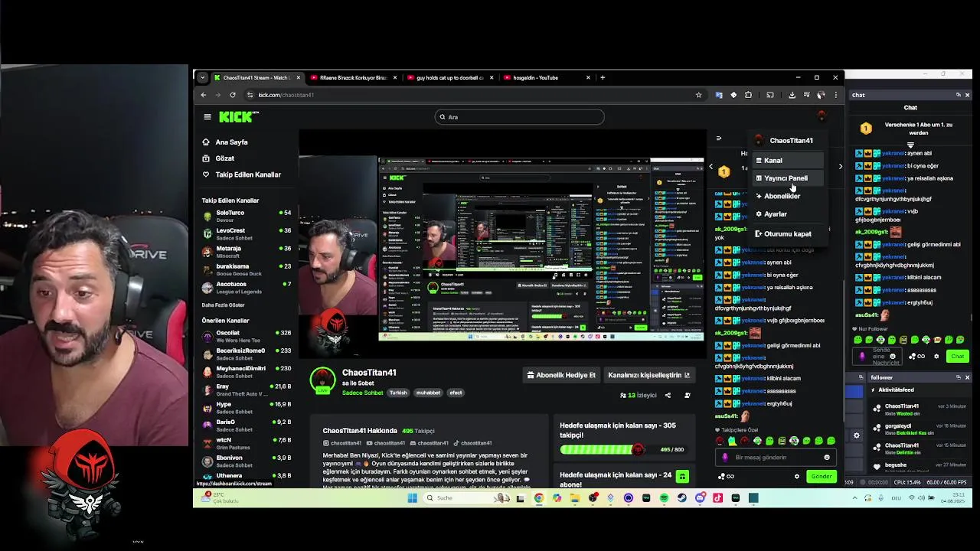
Task: Open browser extensions puzzle icon
Action: 748,95
